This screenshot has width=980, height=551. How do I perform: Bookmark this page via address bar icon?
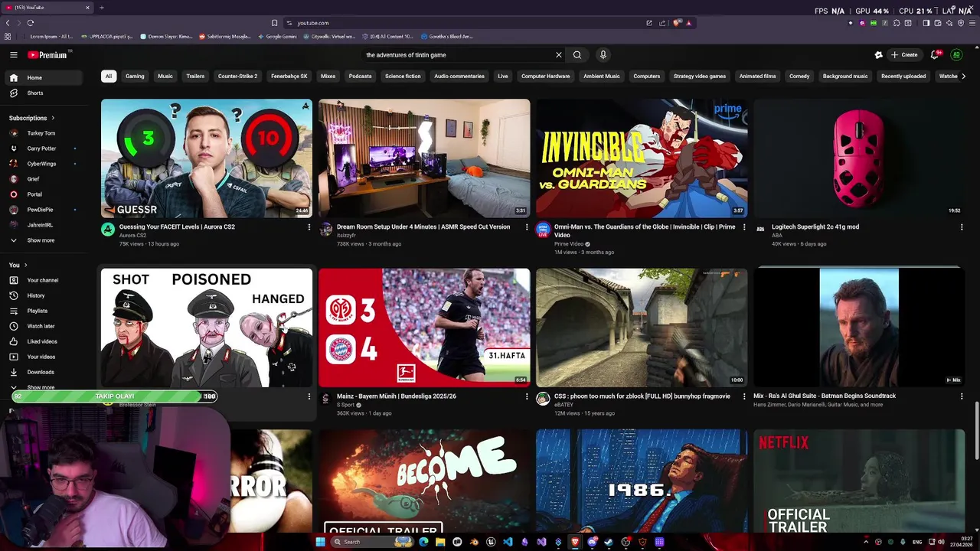[x=274, y=23]
